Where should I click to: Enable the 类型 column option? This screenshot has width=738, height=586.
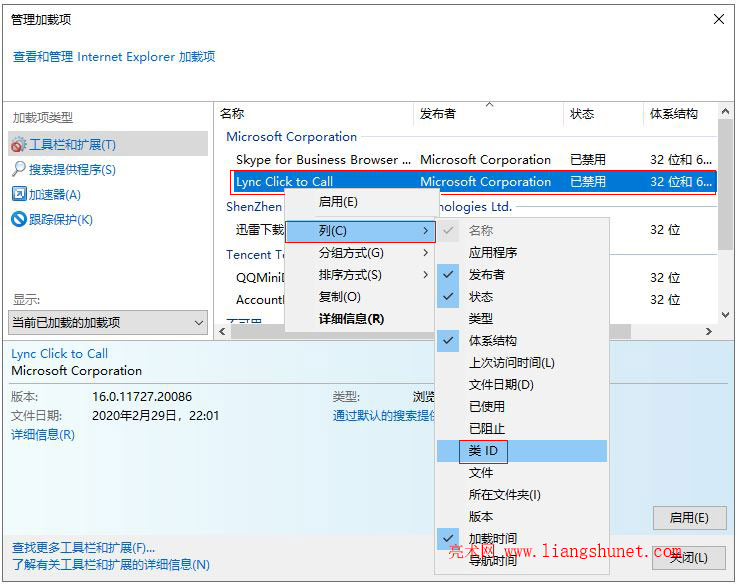(522, 319)
